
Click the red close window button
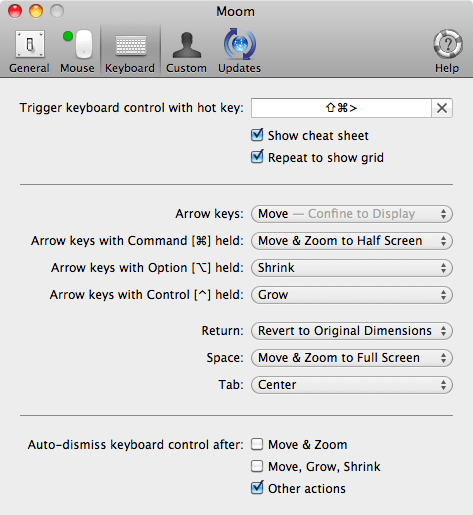tap(15, 11)
